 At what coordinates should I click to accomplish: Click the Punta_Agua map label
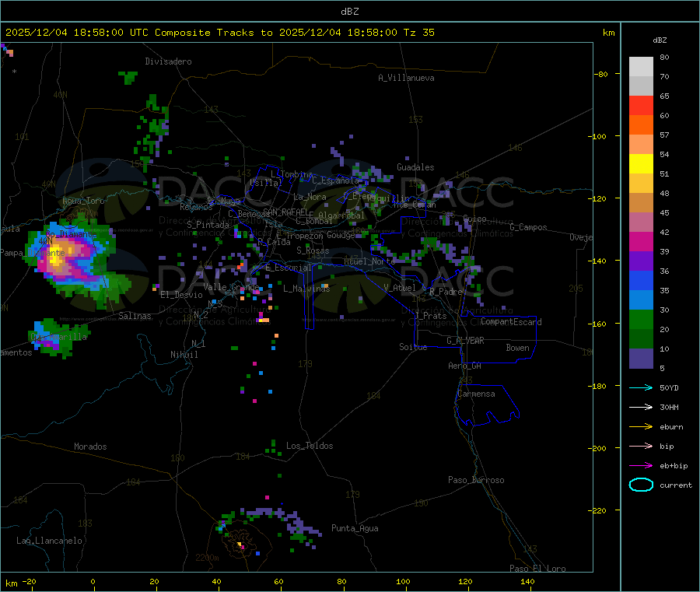(x=355, y=528)
